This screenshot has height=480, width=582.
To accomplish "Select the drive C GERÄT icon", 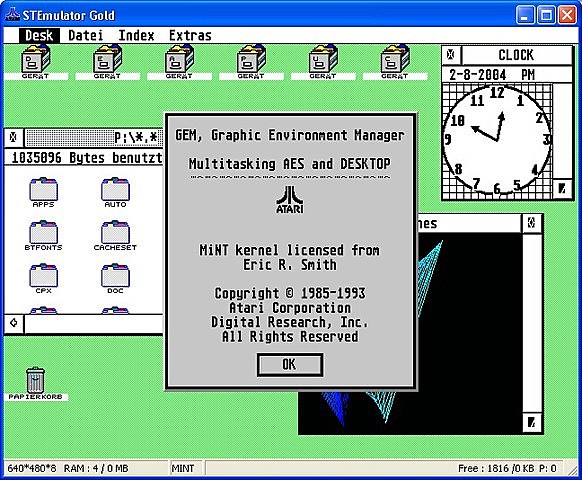I will coord(395,62).
